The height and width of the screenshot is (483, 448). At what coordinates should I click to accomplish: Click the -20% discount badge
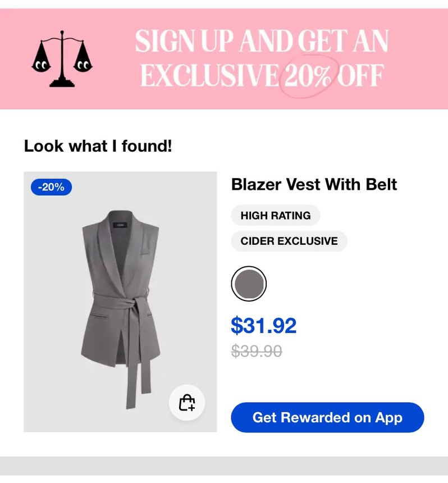tap(51, 187)
